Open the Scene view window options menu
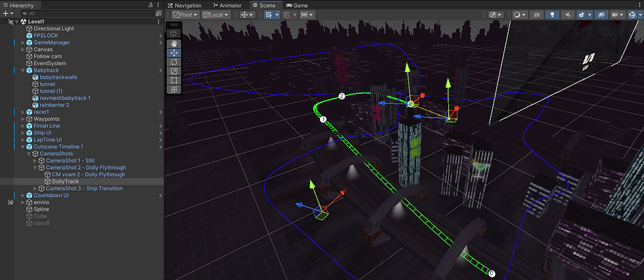 (x=639, y=5)
